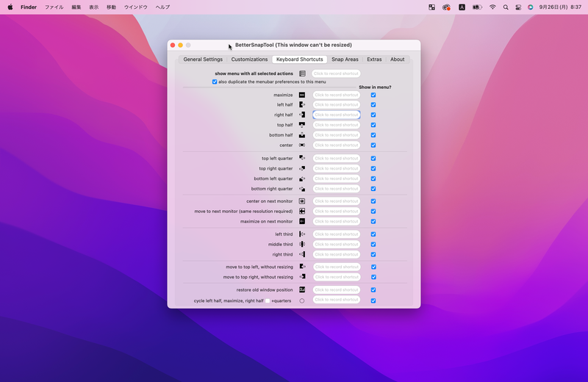Click the left half snap icon
Screen dimensions: 588x382
pos(302,104)
